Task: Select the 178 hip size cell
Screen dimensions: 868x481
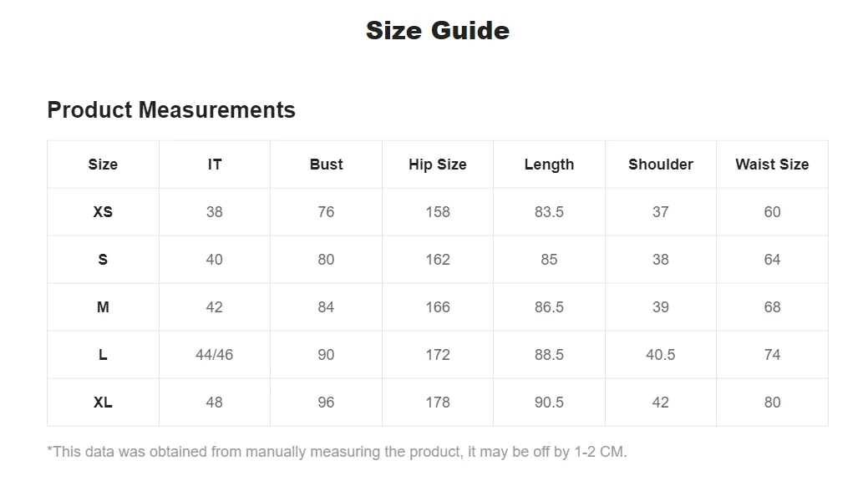Action: click(437, 403)
